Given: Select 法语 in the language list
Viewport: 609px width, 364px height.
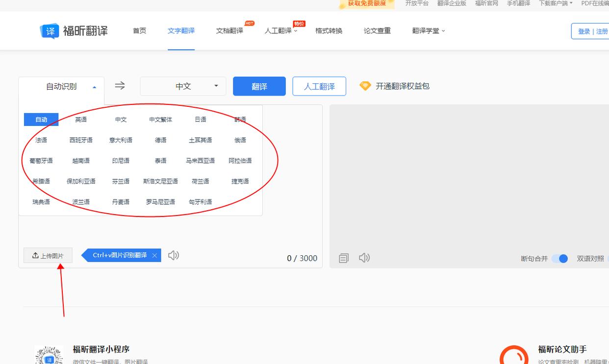Looking at the screenshot, I should pyautogui.click(x=41, y=140).
